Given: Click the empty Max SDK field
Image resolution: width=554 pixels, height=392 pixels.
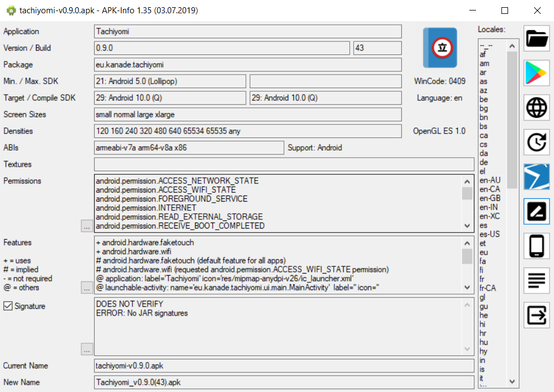Looking at the screenshot, I should click(x=325, y=81).
